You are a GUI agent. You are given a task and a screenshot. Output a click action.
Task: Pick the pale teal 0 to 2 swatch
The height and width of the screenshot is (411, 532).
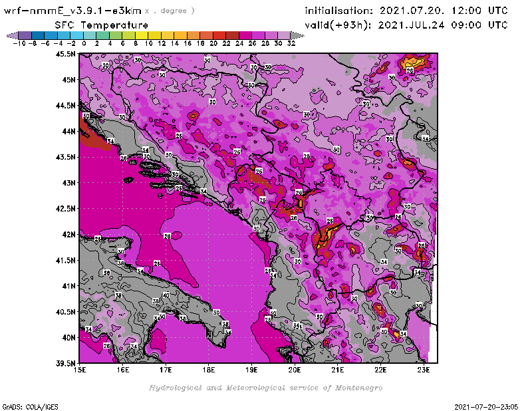[x=90, y=36]
